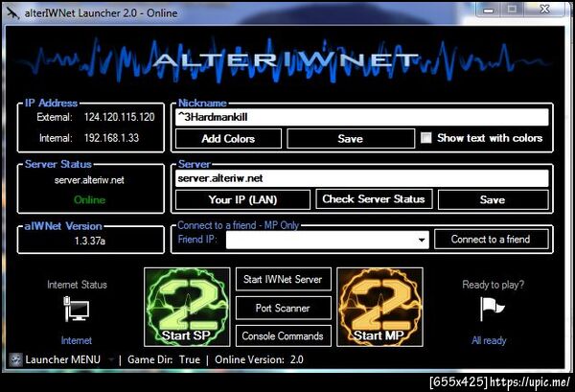Screen dimensions: 575x392
Task: Enable Show text with colors checkbox
Action: 425,138
